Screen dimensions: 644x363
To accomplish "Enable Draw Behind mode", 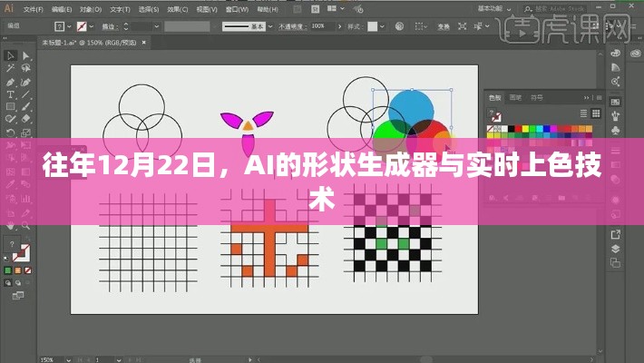I will pos(17,283).
